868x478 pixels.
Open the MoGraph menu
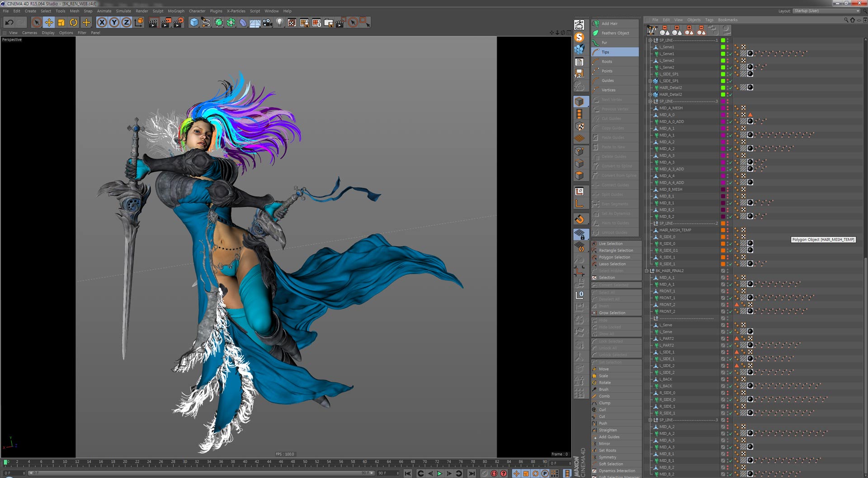[x=176, y=11]
